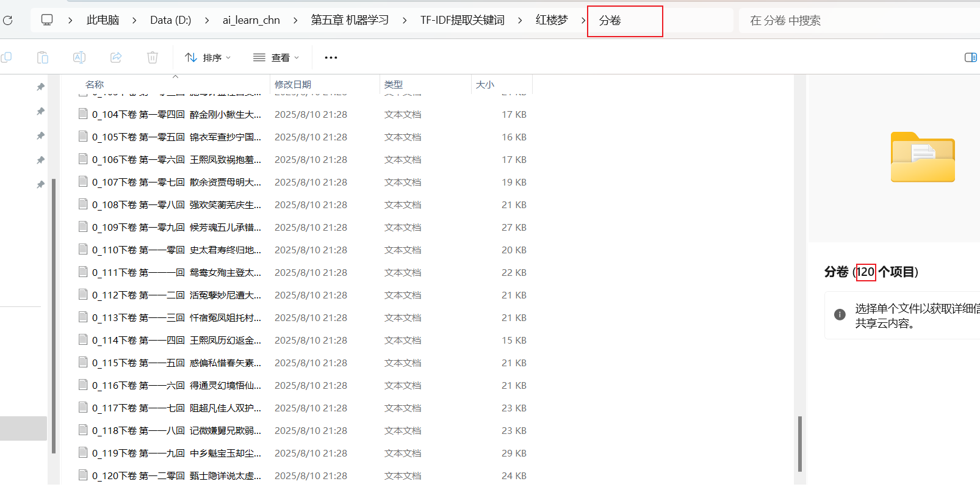Click the modified date of file 0_104
The image size is (980, 495).
click(311, 114)
